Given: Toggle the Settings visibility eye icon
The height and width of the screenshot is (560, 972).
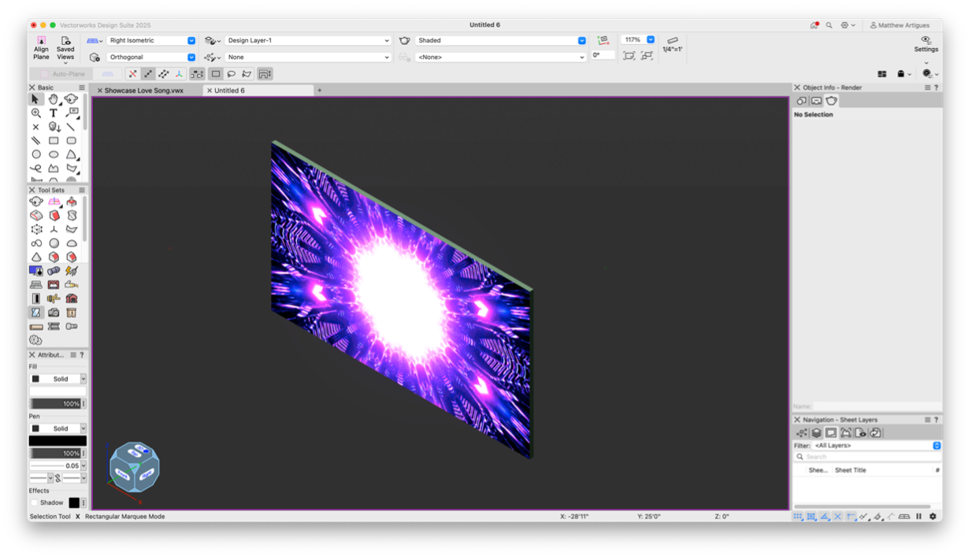Looking at the screenshot, I should [x=926, y=40].
